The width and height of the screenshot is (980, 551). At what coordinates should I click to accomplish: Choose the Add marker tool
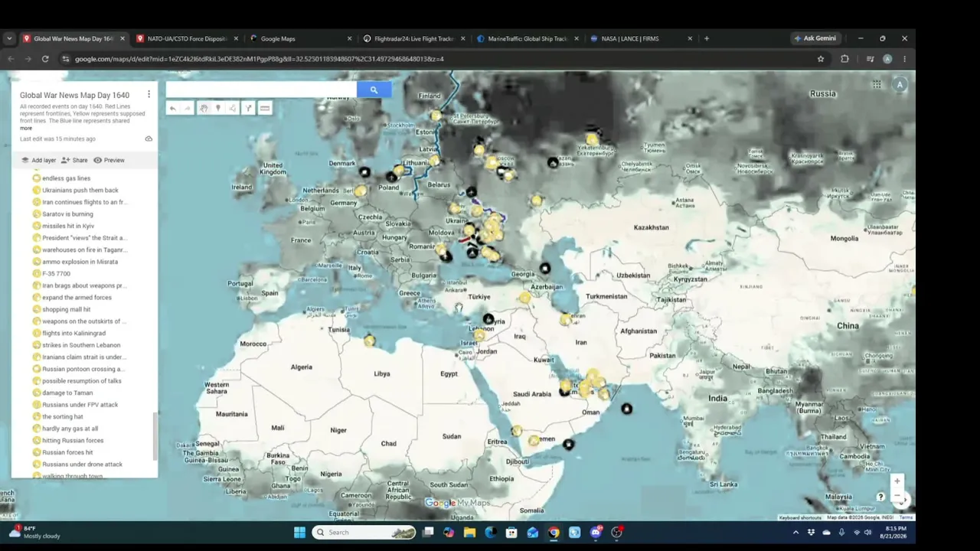tap(218, 109)
